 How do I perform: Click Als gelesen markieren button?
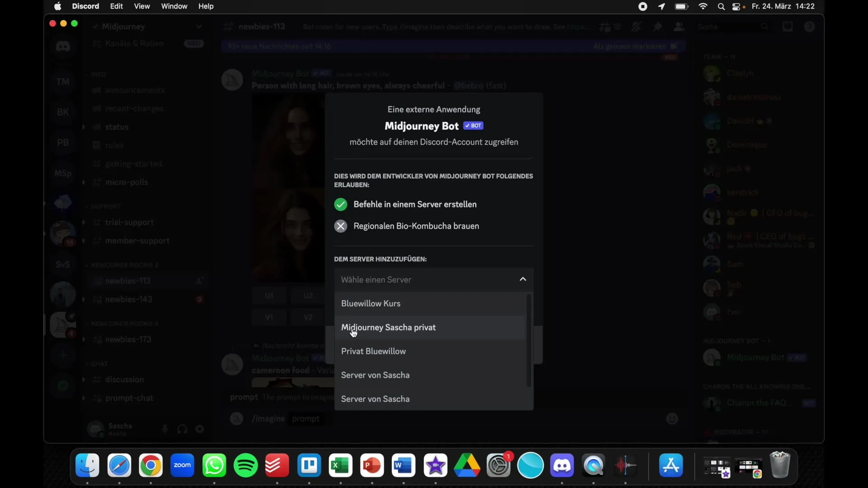[635, 47]
